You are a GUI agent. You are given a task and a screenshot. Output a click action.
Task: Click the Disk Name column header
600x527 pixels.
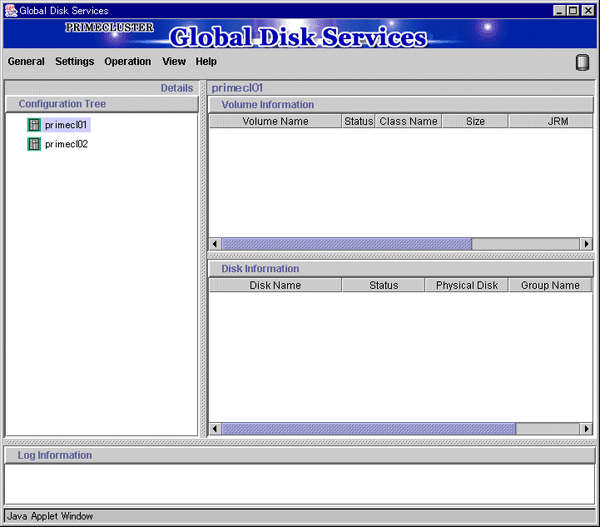[x=275, y=285]
